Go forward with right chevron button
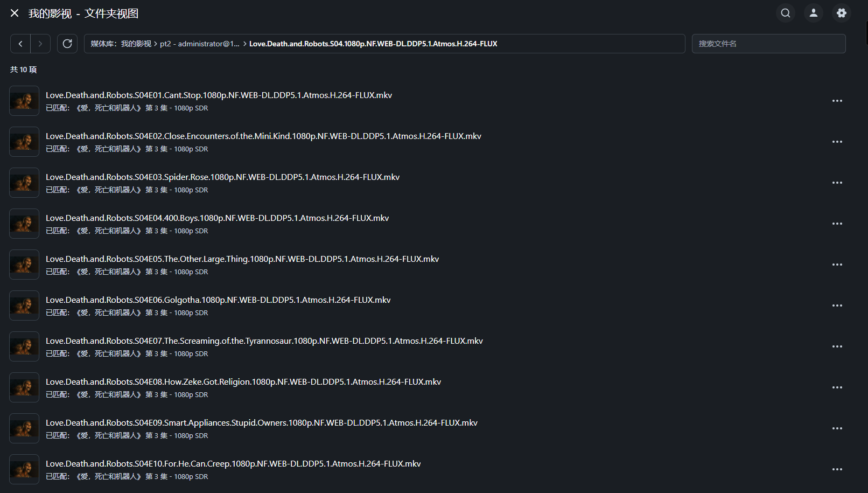Image resolution: width=868 pixels, height=493 pixels. [40, 44]
